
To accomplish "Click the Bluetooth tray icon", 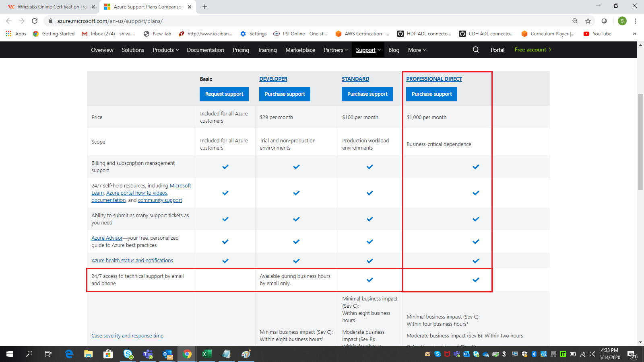I will [x=534, y=354].
